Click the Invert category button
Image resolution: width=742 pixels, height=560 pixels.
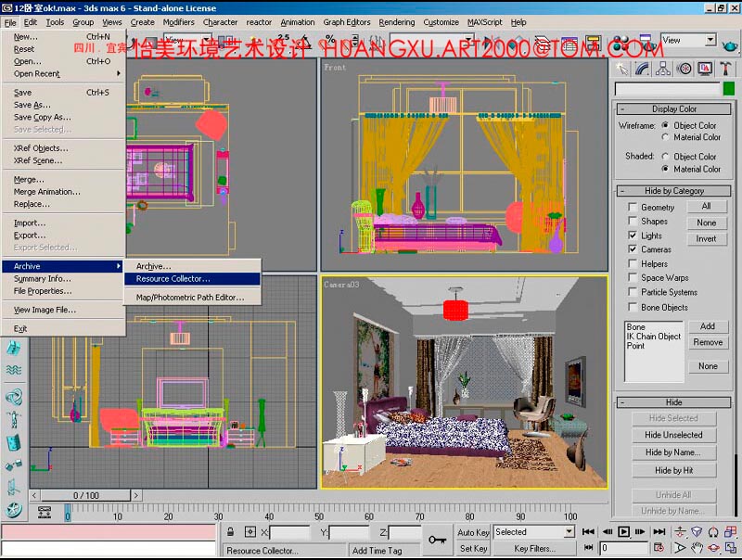[706, 239]
